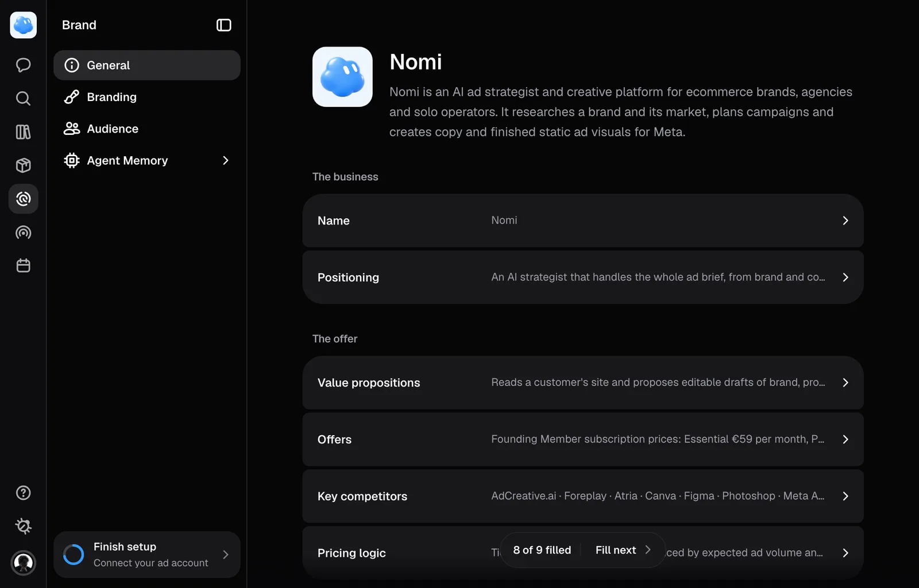Select the General menu item

click(147, 65)
